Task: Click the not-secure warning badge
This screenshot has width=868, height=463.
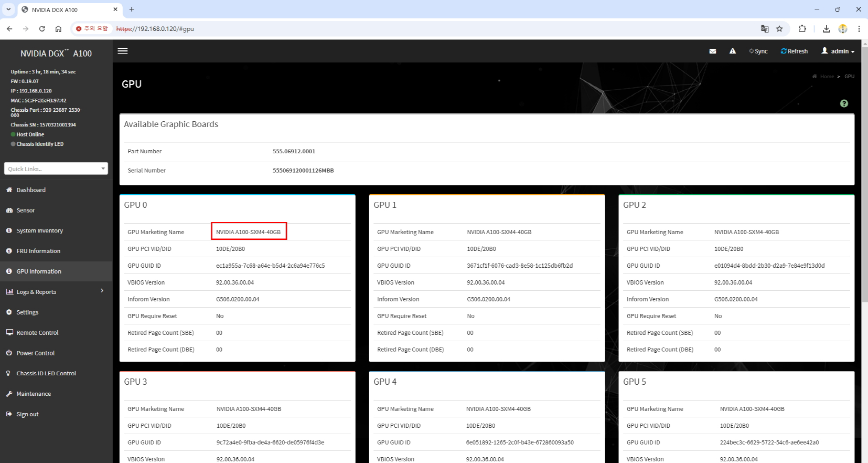Action: 92,29
